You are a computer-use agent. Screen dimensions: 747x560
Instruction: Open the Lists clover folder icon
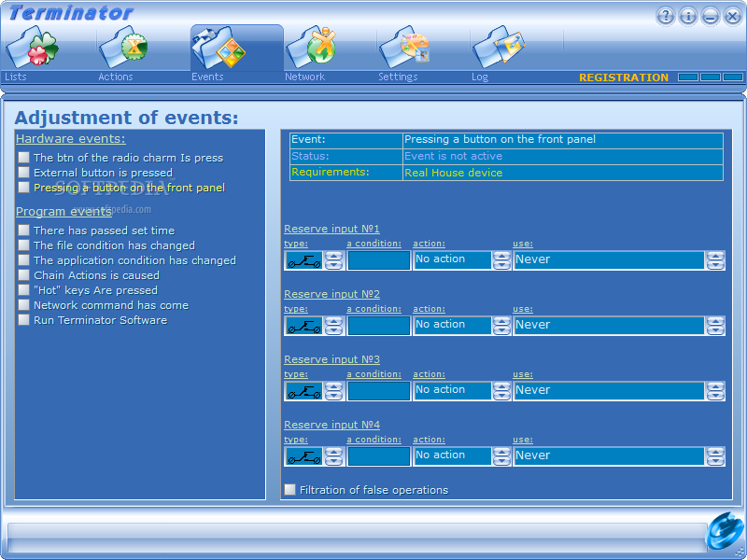point(33,48)
